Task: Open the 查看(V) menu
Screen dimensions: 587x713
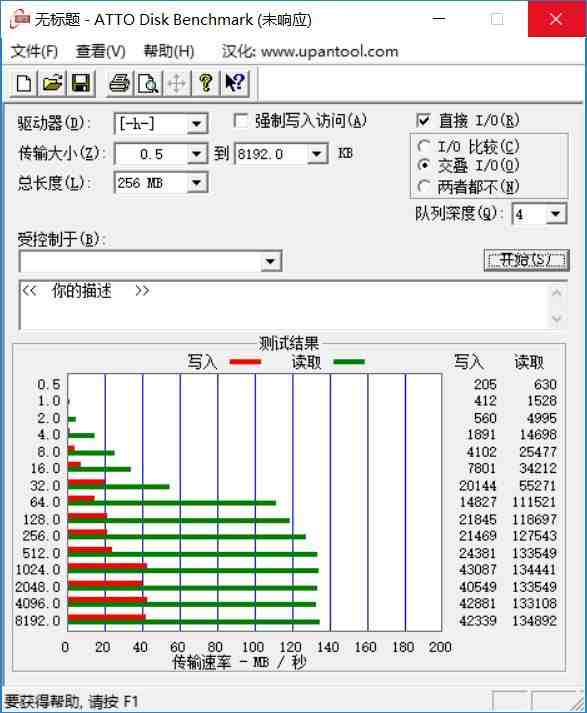Action: [100, 51]
